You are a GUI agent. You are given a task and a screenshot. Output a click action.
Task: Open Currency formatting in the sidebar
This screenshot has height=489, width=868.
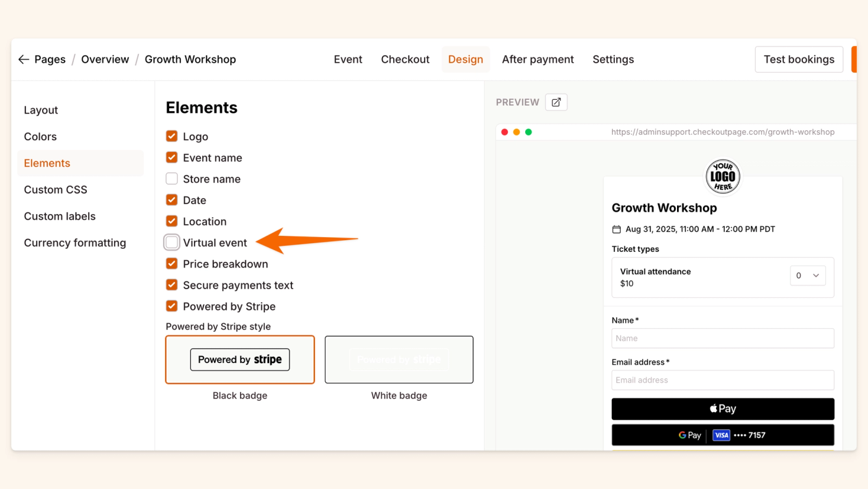tap(81, 243)
